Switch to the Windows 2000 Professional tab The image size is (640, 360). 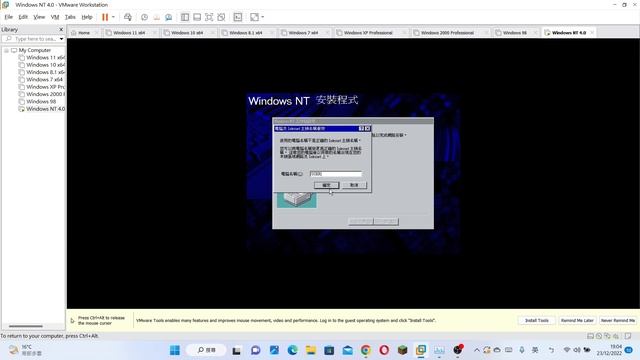point(447,33)
